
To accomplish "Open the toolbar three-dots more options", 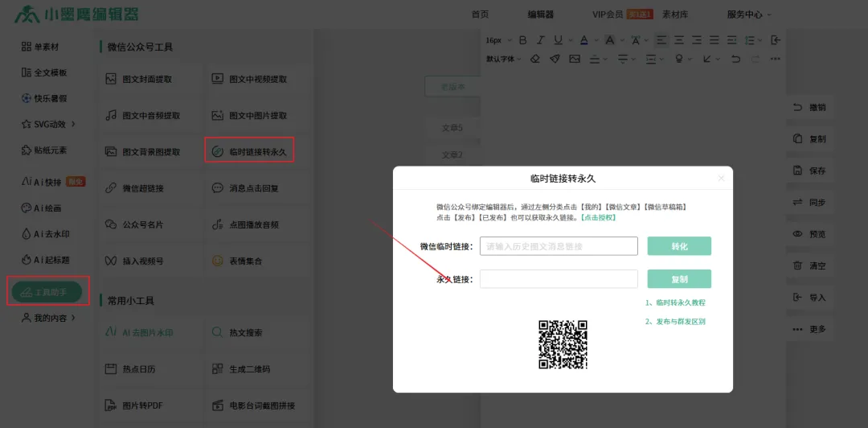I will coord(775,58).
